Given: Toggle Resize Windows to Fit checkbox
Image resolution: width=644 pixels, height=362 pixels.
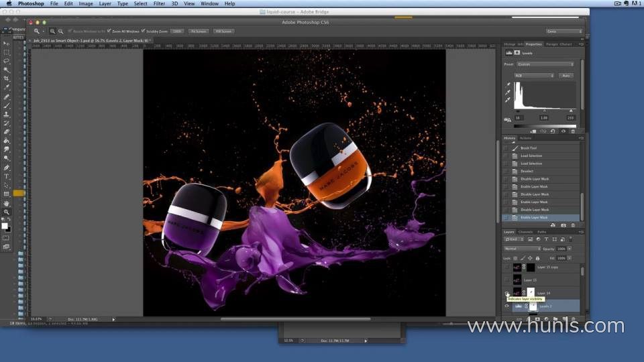Looking at the screenshot, I should pyautogui.click(x=70, y=31).
